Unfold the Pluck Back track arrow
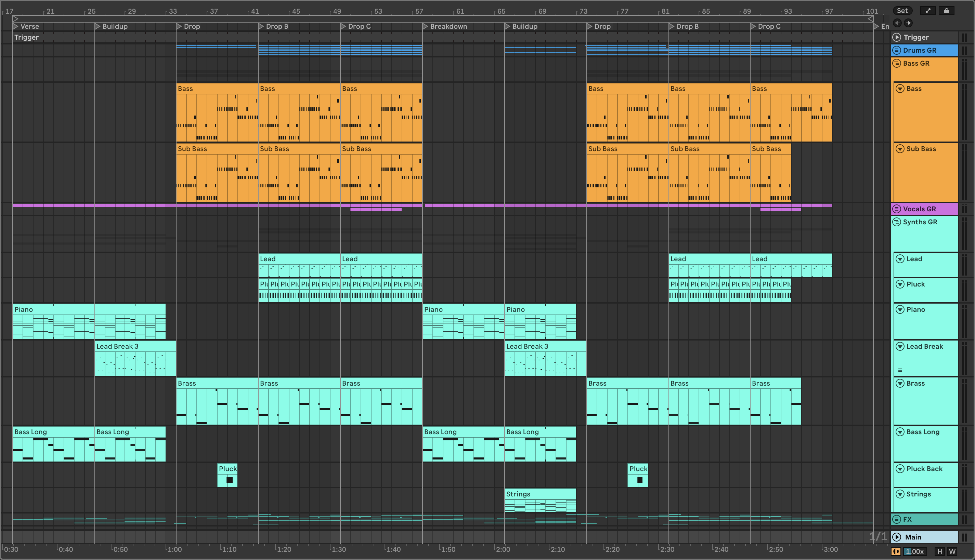Screen dimensions: 975x560 tap(900, 469)
